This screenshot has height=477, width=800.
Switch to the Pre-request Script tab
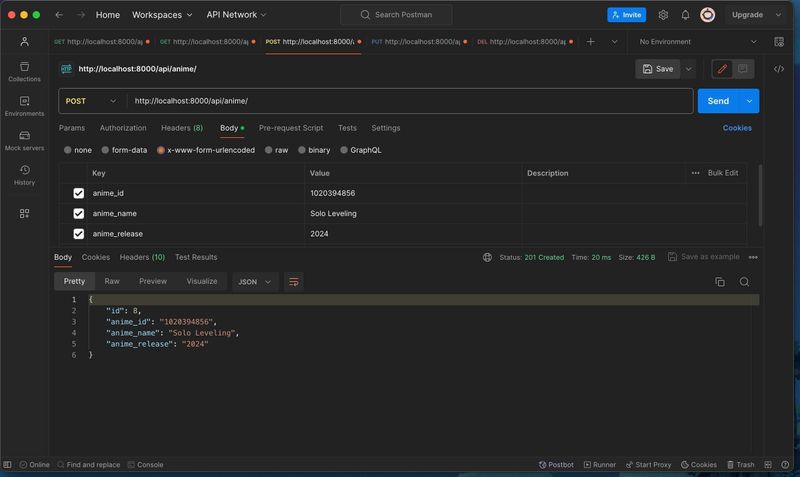[291, 128]
